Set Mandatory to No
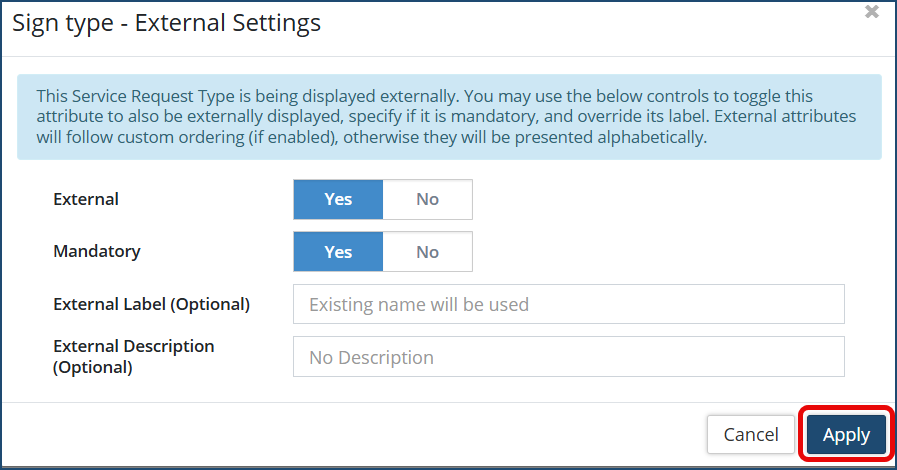Viewport: 897px width, 470px height. pyautogui.click(x=427, y=252)
